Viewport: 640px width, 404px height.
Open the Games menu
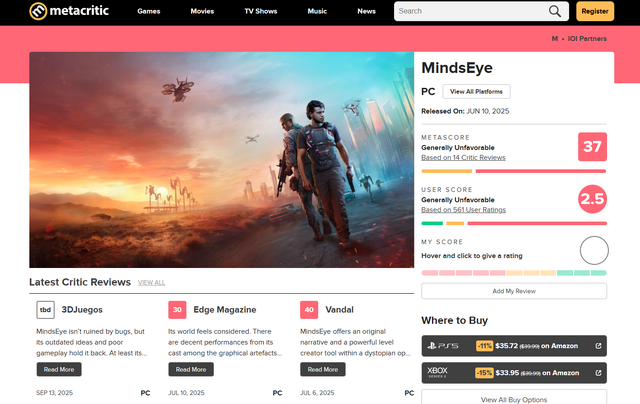pyautogui.click(x=148, y=12)
